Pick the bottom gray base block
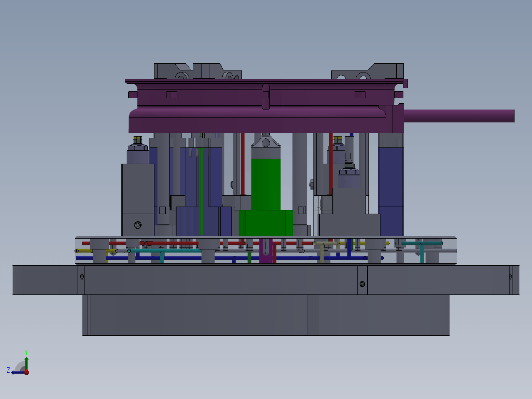The height and width of the screenshot is (399, 532). 266,315
